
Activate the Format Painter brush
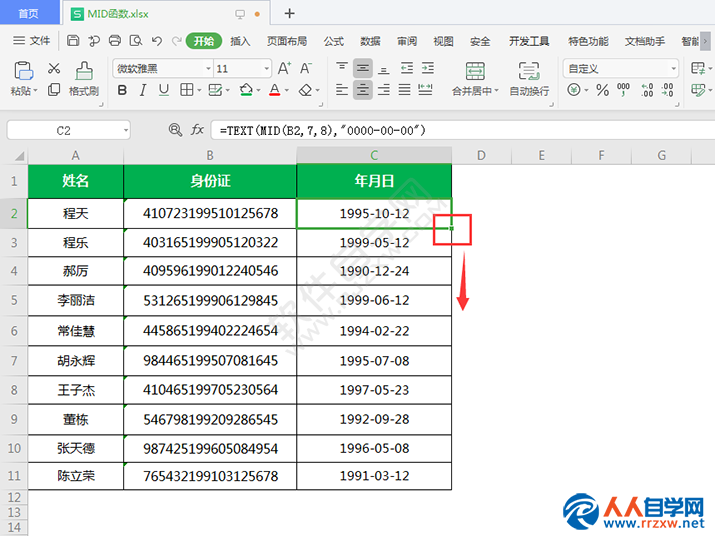[x=84, y=78]
